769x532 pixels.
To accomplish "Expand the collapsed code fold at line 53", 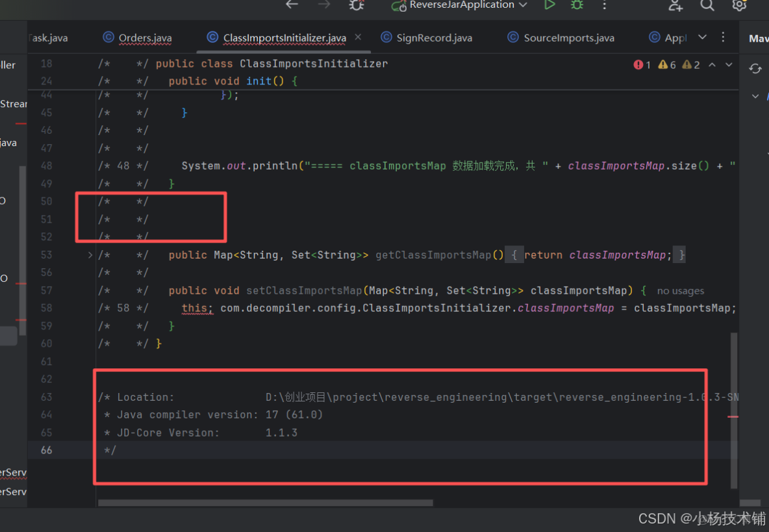I will [x=90, y=255].
